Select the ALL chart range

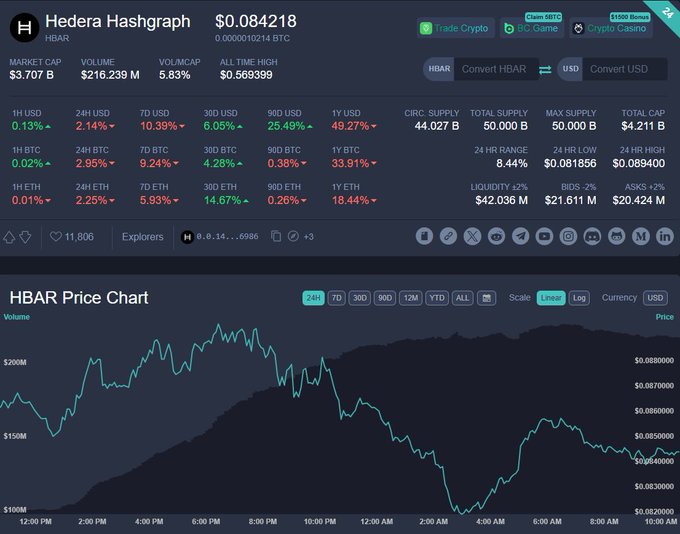coord(462,298)
